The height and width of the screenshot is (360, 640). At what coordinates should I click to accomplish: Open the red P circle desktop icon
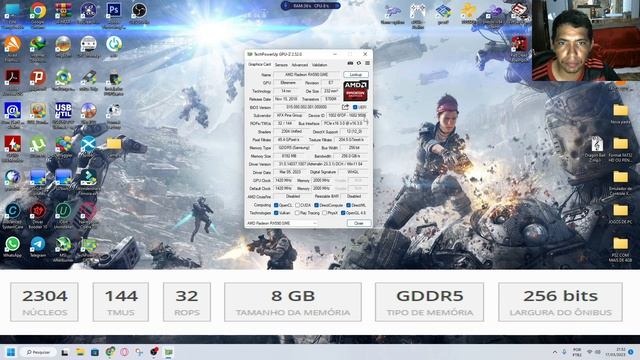point(38,77)
